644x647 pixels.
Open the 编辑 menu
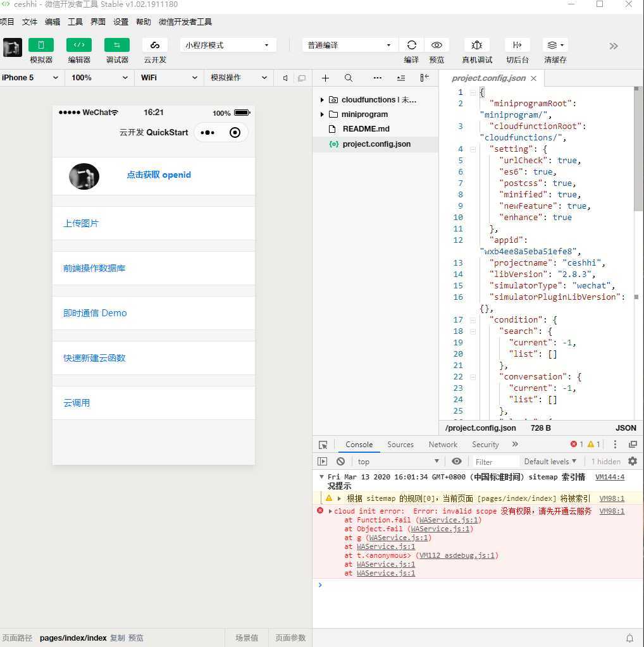pyautogui.click(x=53, y=22)
